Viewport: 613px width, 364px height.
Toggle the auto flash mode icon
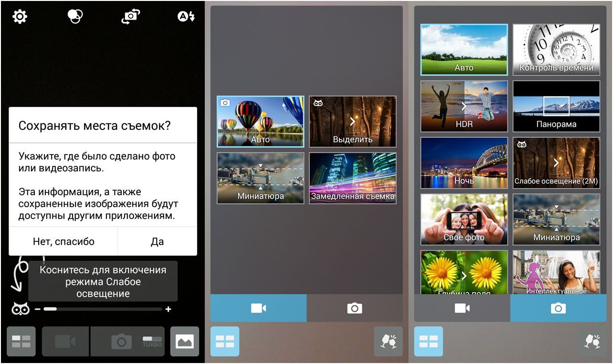click(x=186, y=17)
